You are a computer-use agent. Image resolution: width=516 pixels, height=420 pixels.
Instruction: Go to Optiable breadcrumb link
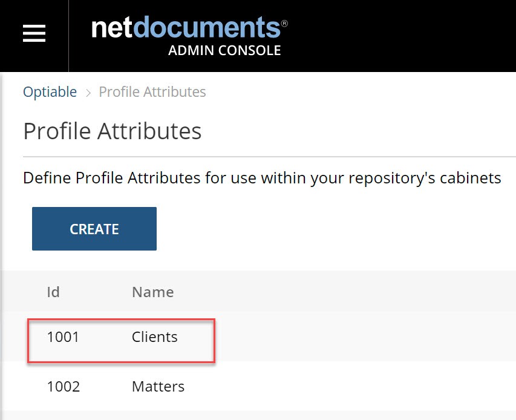50,91
